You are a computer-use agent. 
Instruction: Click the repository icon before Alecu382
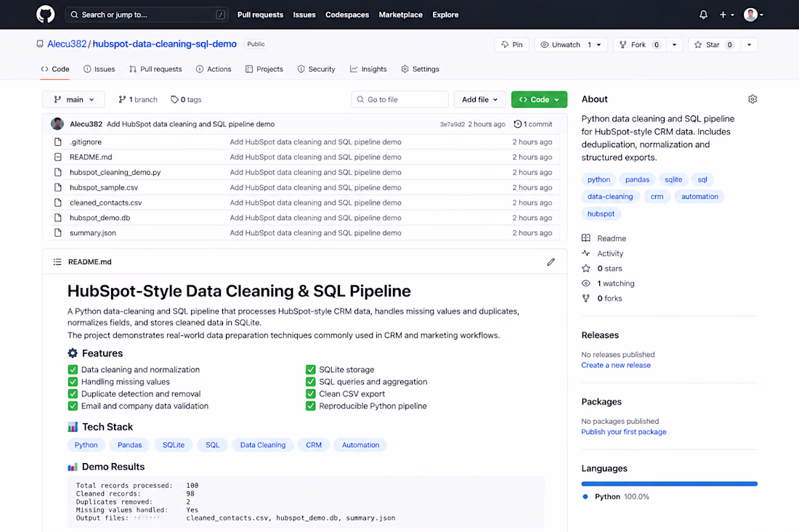pos(40,44)
